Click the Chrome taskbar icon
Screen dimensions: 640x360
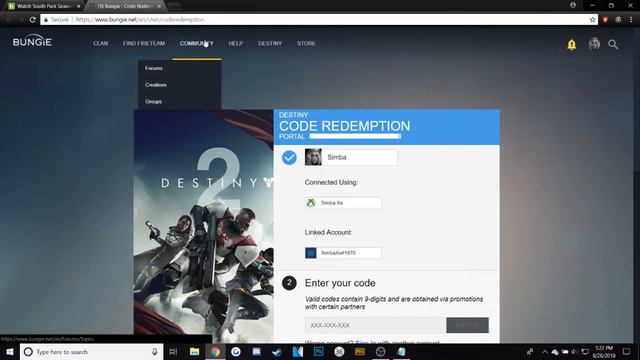tap(215, 351)
